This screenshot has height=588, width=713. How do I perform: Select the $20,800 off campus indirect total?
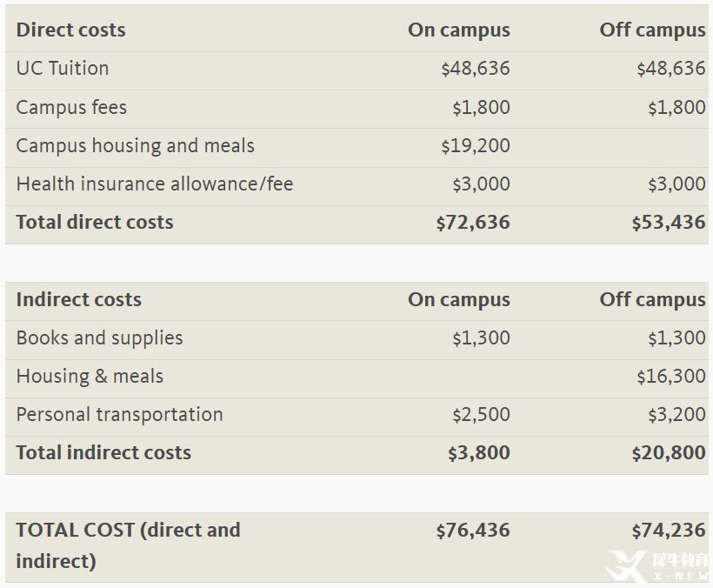click(x=669, y=452)
